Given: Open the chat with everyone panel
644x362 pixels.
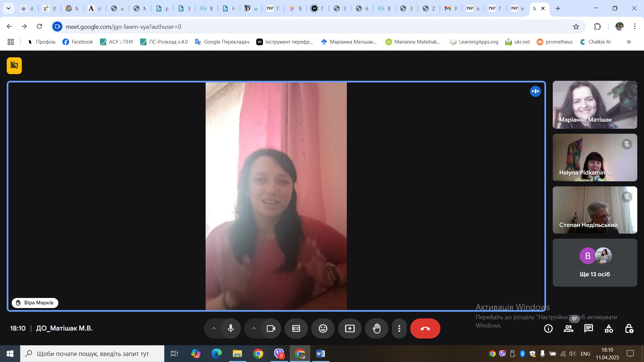Looking at the screenshot, I should click(x=588, y=328).
